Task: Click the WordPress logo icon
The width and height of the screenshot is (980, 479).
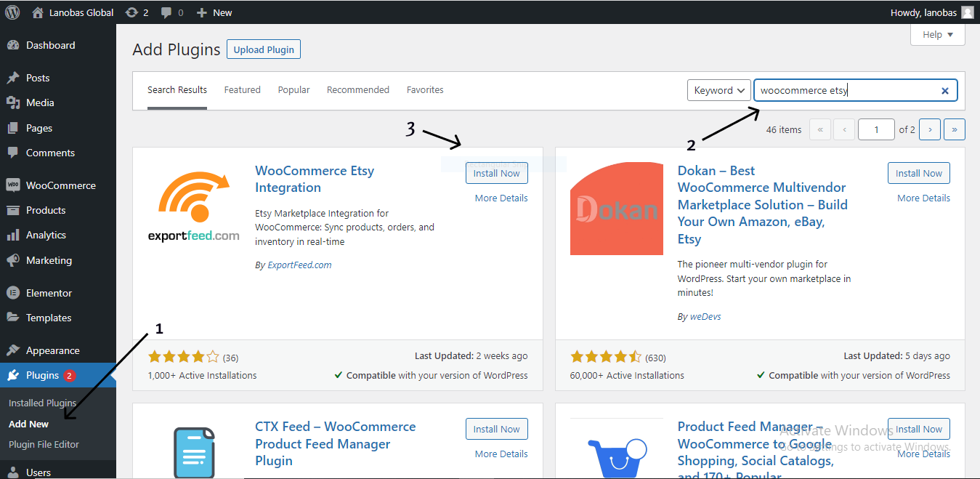Action: [12, 12]
